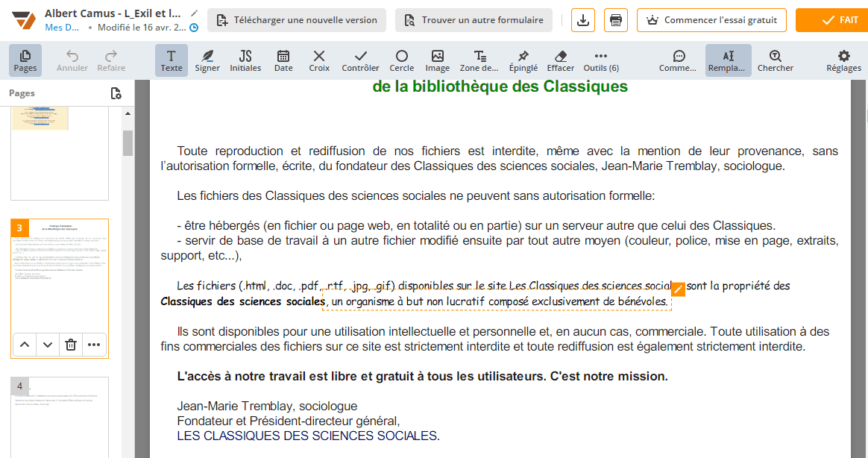The image size is (868, 458).
Task: Move page 3 down with the arrow
Action: point(48,345)
